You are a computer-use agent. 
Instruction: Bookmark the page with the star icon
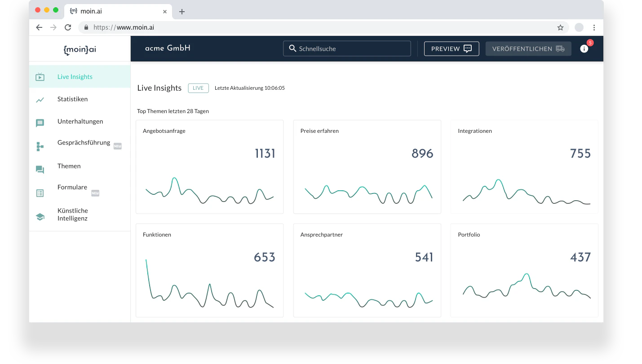(560, 27)
